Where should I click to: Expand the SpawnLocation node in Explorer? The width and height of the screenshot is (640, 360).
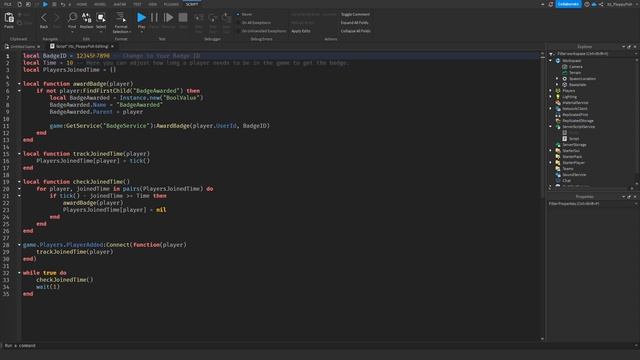coord(557,78)
